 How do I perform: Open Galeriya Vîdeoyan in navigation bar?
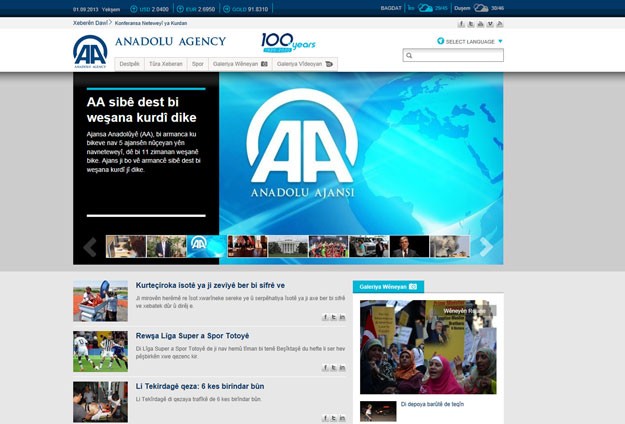pos(304,63)
